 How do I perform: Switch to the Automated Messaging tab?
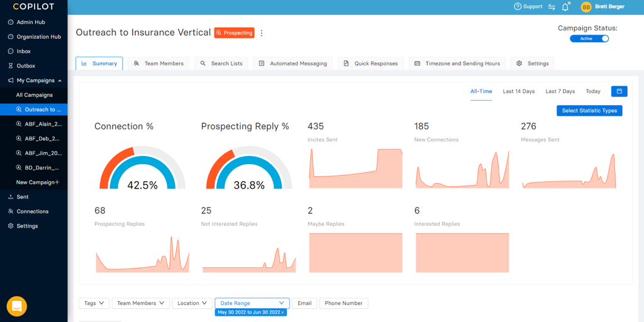(x=293, y=64)
